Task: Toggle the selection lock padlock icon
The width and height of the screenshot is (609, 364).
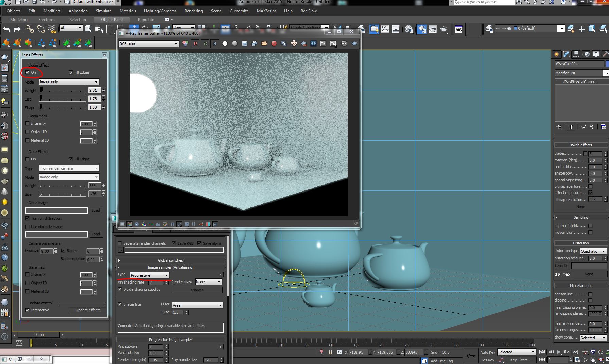Action: pyautogui.click(x=330, y=352)
